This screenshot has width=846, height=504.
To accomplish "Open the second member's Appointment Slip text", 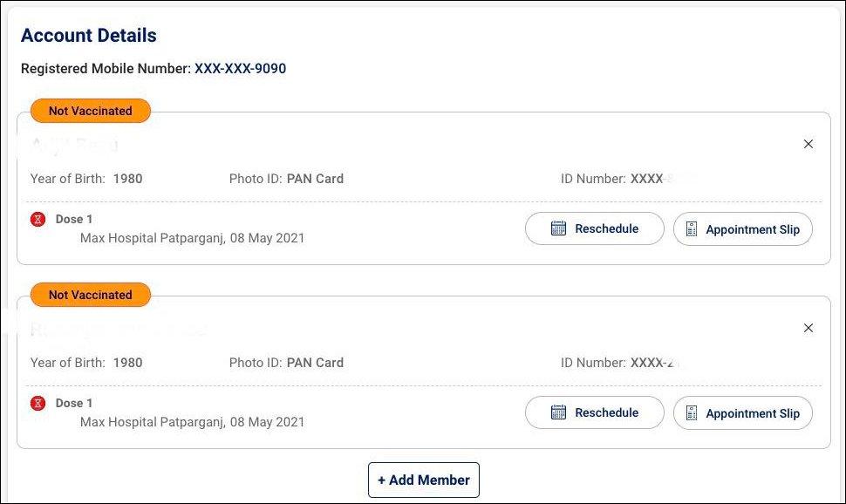I will click(x=753, y=413).
